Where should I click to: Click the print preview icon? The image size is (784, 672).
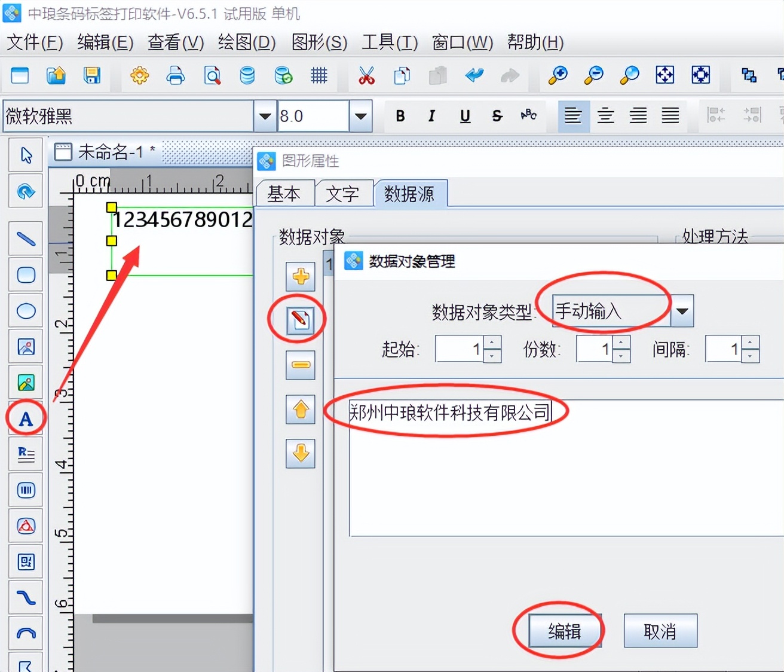pyautogui.click(x=212, y=76)
